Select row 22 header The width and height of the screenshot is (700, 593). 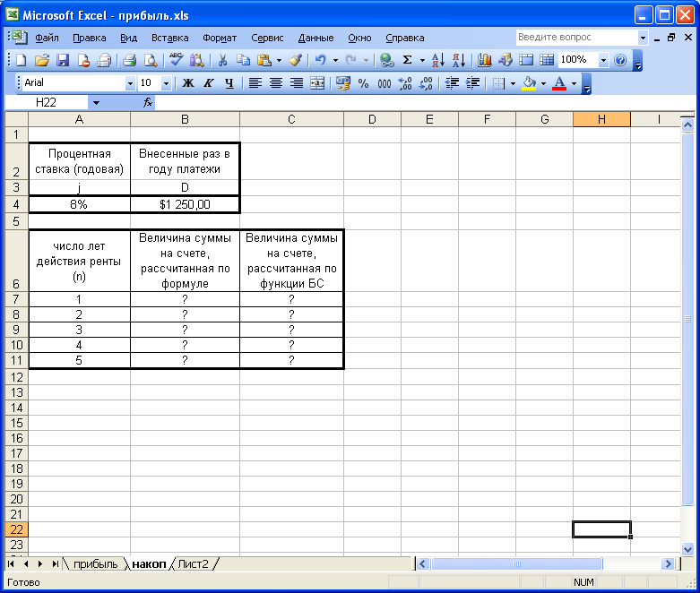[x=16, y=529]
